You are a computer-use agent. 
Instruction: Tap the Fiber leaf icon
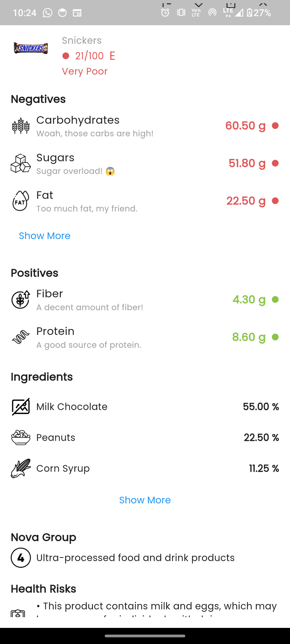point(21,300)
